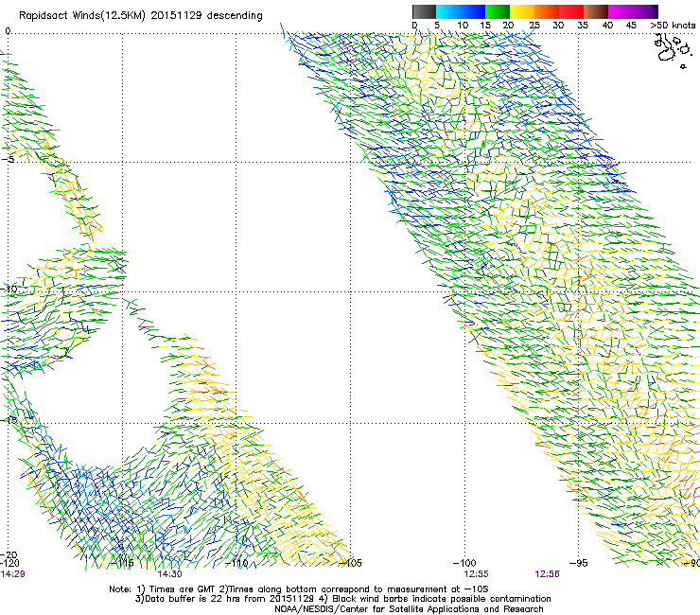Click the '-95' longitude axis label

(579, 563)
